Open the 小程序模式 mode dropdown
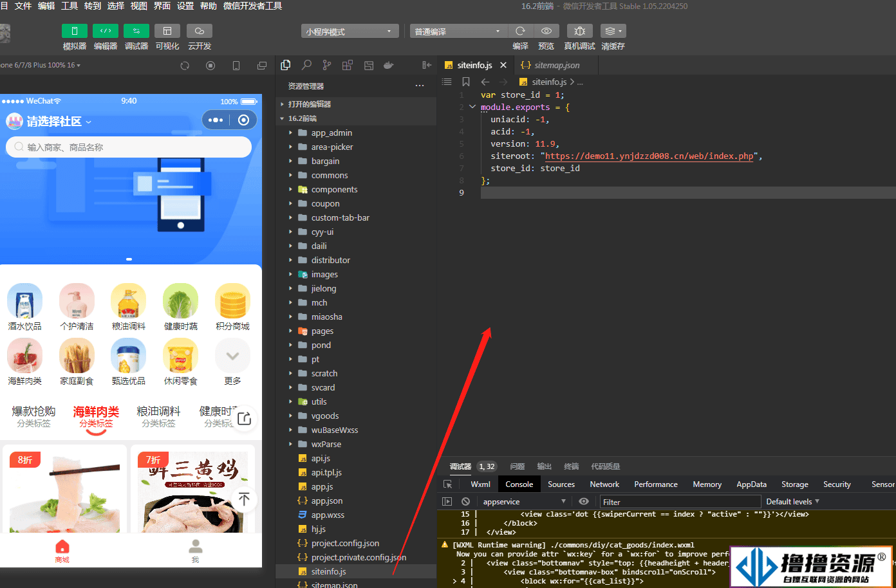This screenshot has height=588, width=896. click(350, 31)
